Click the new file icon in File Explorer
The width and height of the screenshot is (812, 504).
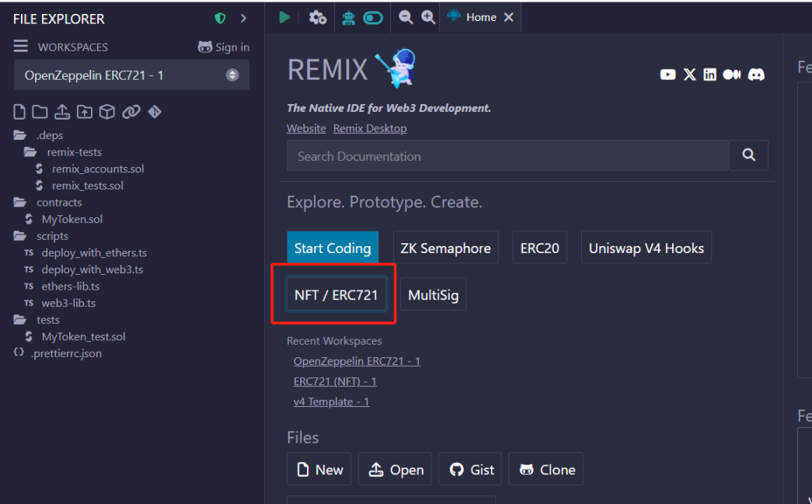coord(20,112)
